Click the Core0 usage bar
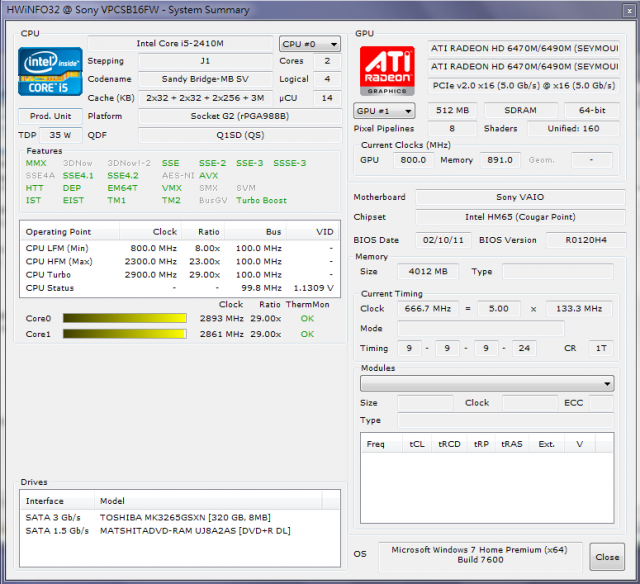The height and width of the screenshot is (584, 640). click(x=125, y=318)
